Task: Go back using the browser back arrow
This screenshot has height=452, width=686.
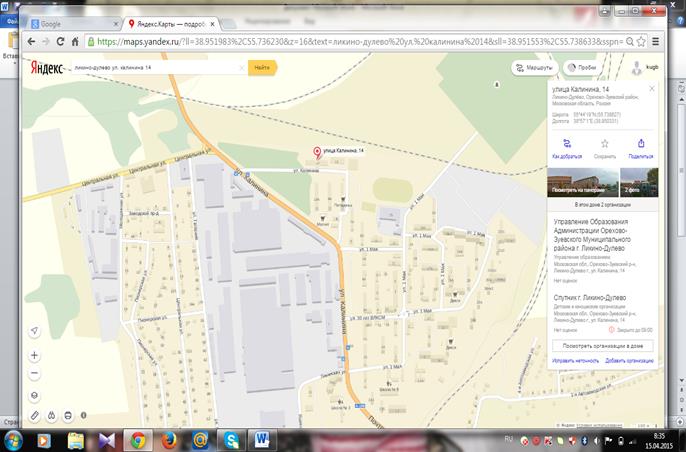Action: pos(31,42)
